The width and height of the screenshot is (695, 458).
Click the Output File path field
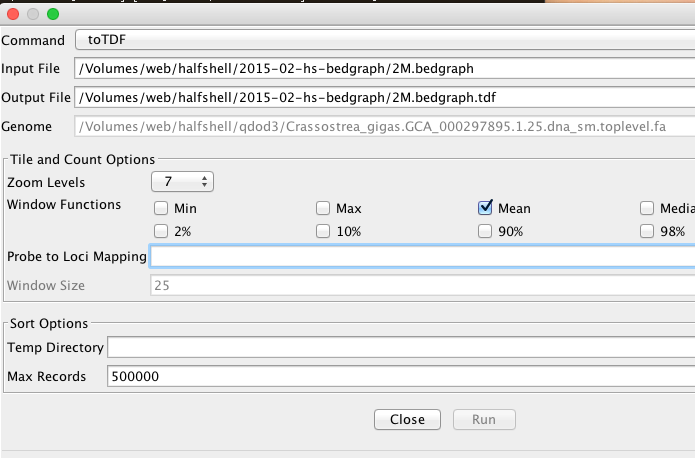click(x=385, y=98)
